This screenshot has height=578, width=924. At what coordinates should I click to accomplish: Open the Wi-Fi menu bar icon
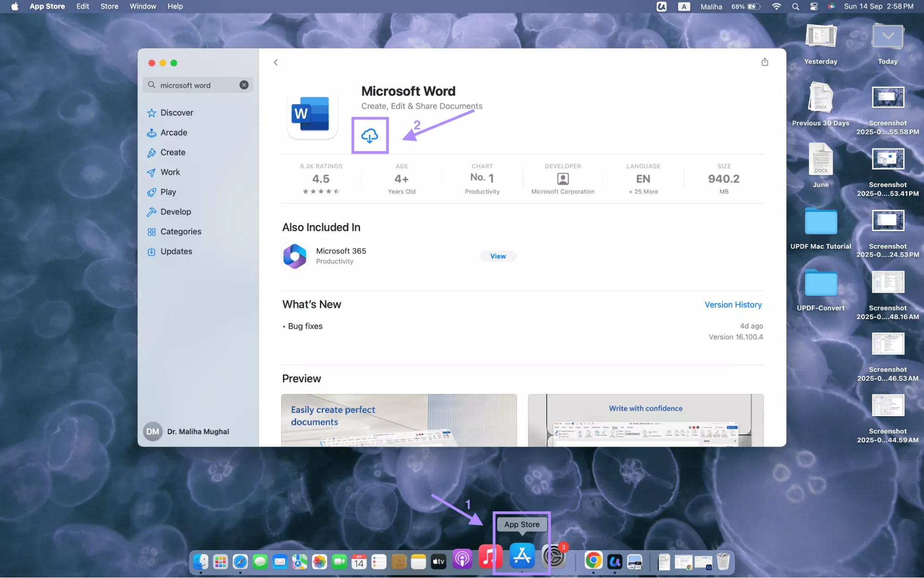click(x=777, y=6)
